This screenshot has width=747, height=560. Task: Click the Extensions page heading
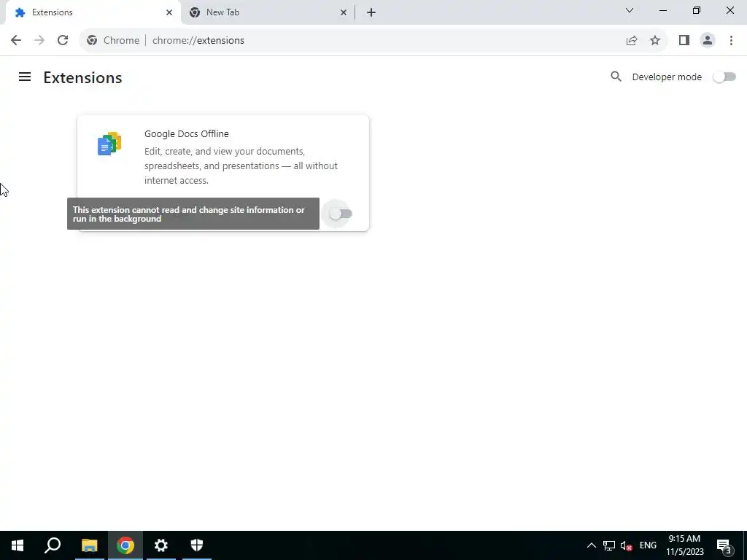[x=82, y=77]
